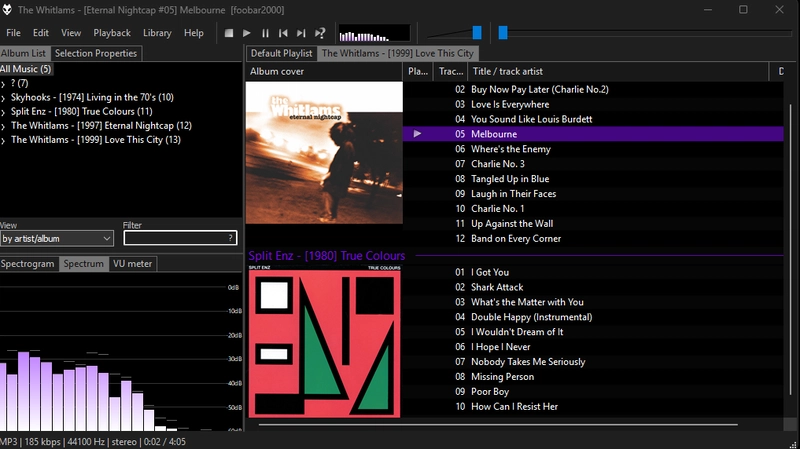Open the 'by artist/album' view dropdown
Image resolution: width=800 pixels, height=449 pixels.
pos(56,238)
